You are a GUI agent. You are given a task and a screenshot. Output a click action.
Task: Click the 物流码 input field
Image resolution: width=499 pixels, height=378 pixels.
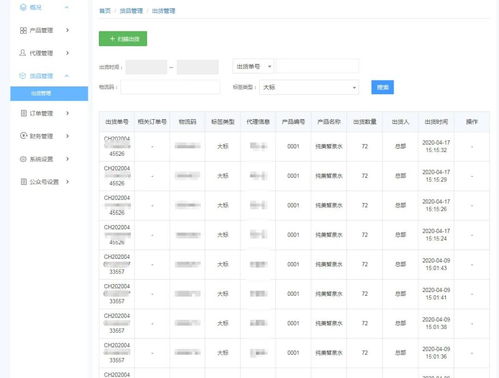click(x=170, y=87)
